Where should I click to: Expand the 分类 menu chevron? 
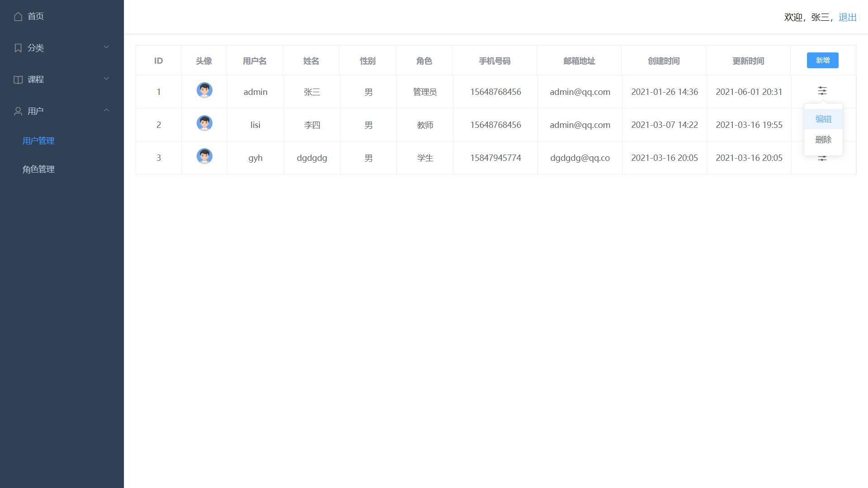106,47
